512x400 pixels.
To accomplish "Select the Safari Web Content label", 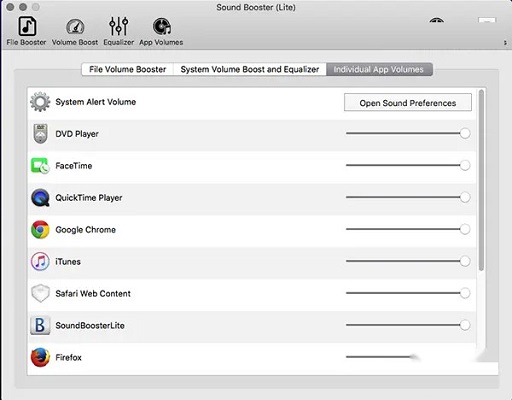I will [93, 294].
